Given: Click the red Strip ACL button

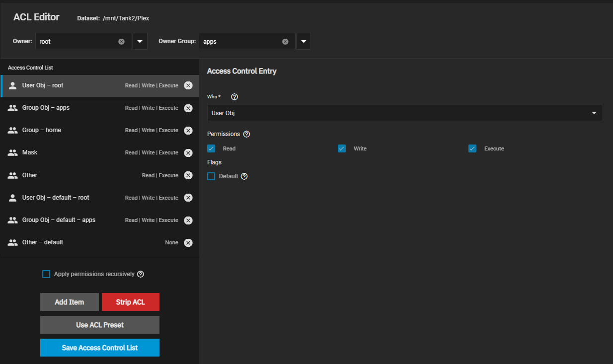Looking at the screenshot, I should (130, 302).
